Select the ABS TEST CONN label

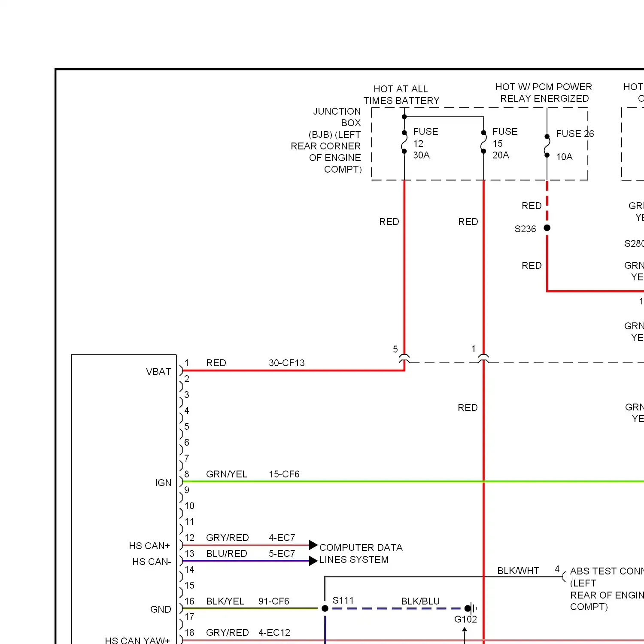[607, 571]
